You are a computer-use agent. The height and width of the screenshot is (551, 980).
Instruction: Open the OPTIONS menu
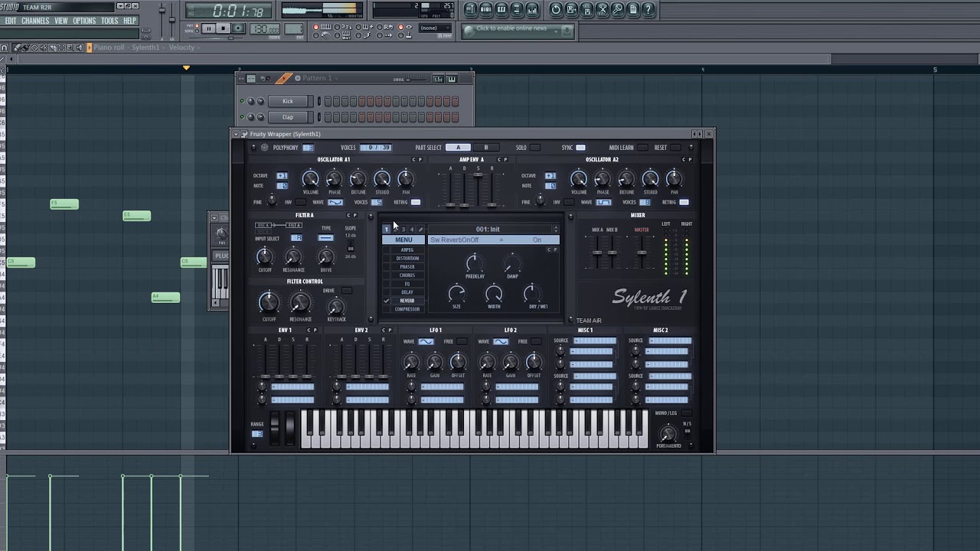[84, 21]
